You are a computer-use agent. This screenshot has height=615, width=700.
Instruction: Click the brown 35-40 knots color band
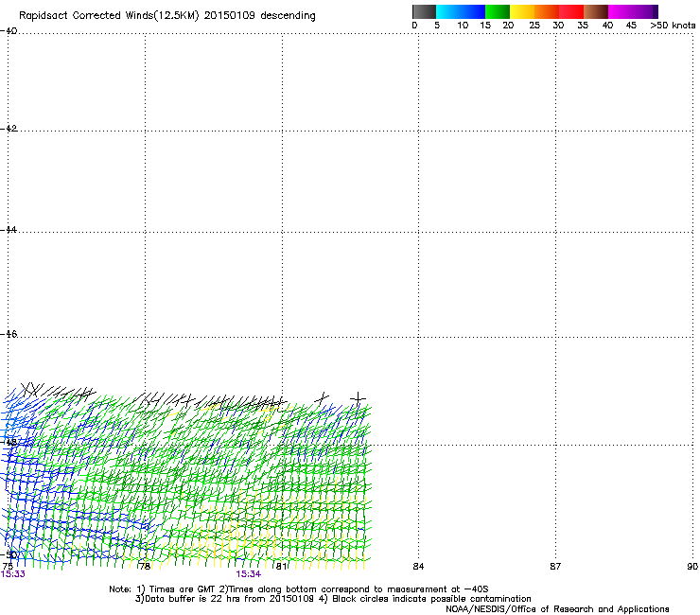596,11
